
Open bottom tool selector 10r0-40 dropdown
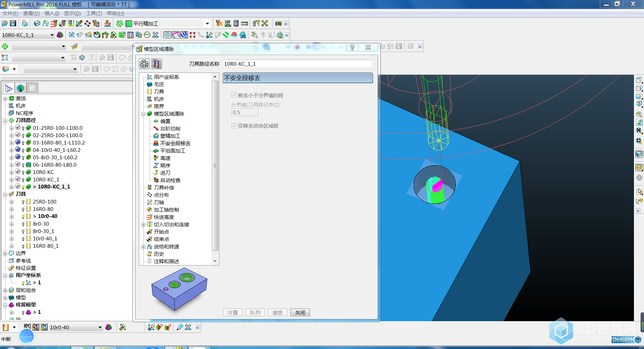point(100,328)
